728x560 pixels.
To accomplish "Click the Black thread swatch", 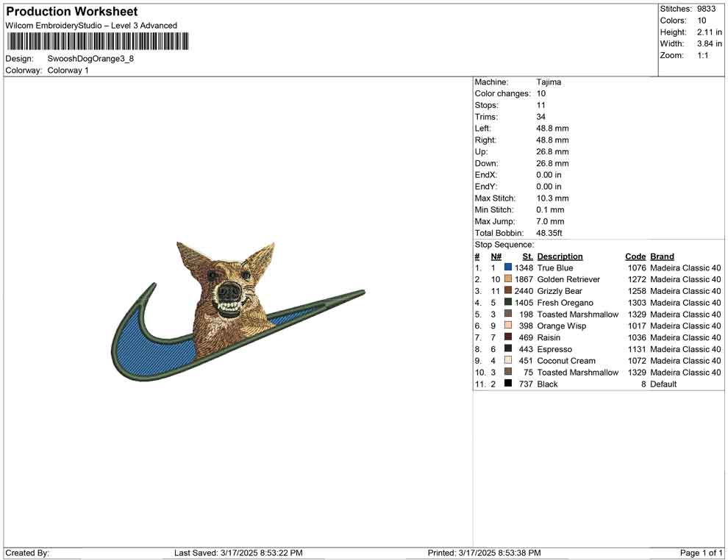I will (x=508, y=383).
